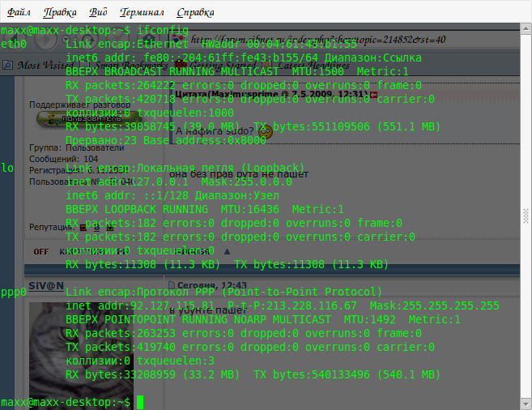
Task: Click the 'ifconfig' command text
Action: [x=163, y=30]
